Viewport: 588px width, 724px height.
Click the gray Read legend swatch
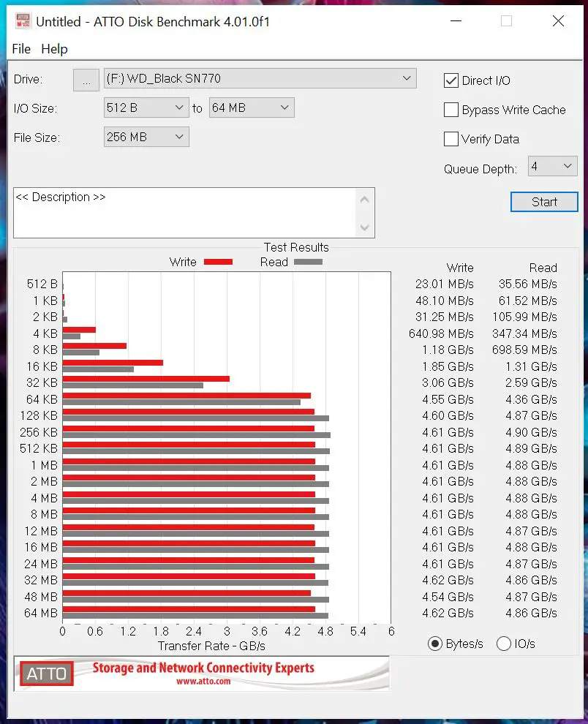[308, 263]
